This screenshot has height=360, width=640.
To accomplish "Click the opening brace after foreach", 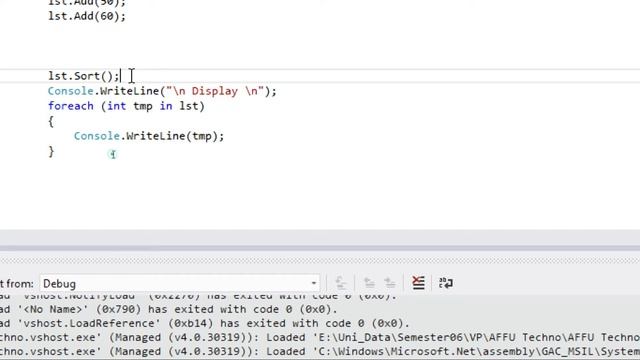I will 51,121.
